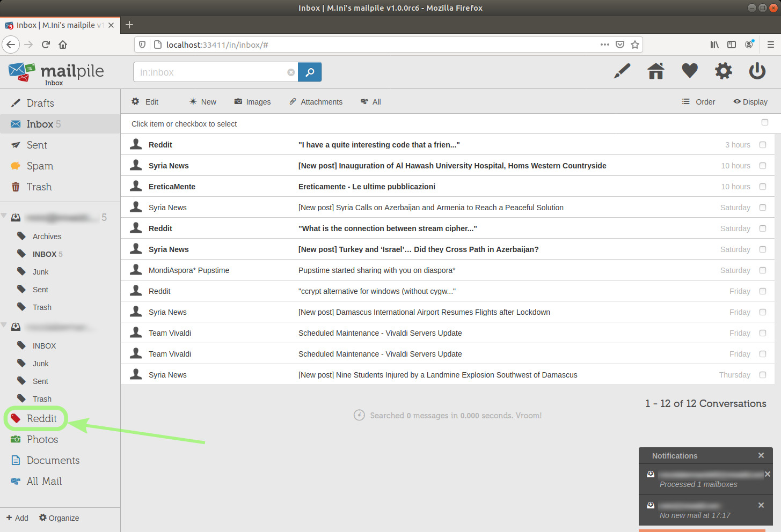This screenshot has height=532, width=781.
Task: Clear the search box text
Action: (291, 72)
